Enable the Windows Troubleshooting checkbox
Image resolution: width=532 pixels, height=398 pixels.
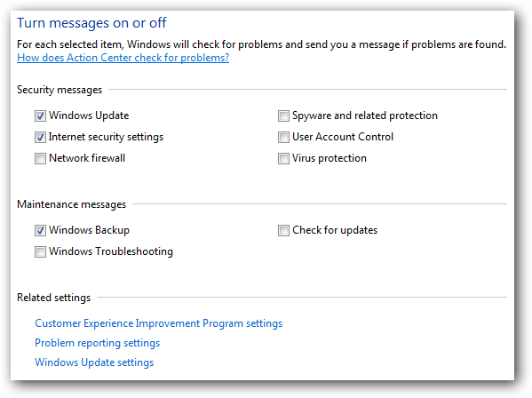[40, 251]
